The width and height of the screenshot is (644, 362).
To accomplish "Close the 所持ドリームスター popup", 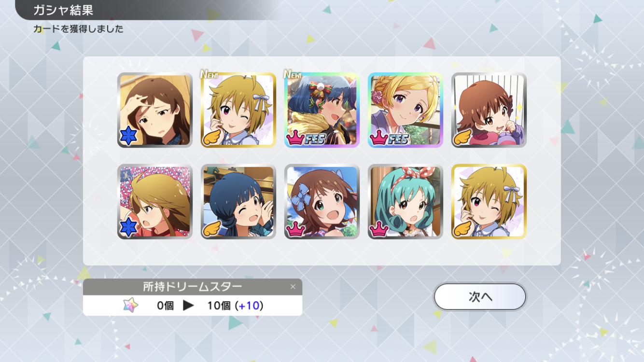I will pyautogui.click(x=293, y=287).
